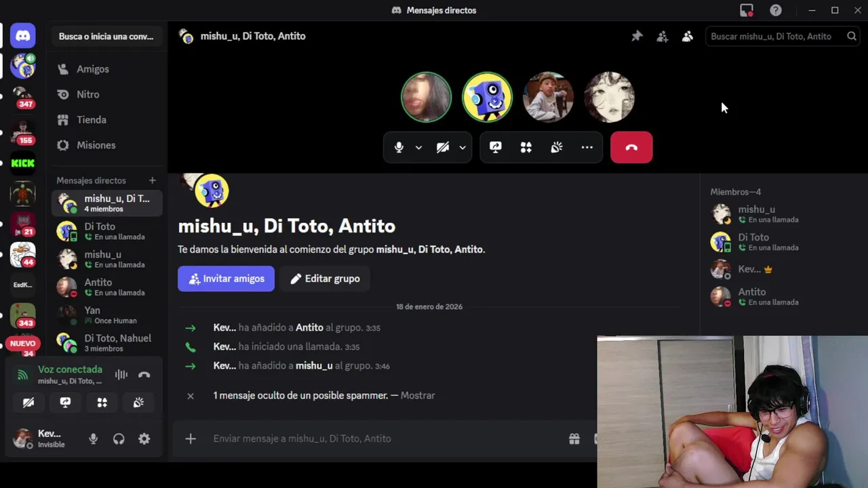Open server with 44 notification badge
Image resolution: width=868 pixels, height=488 pixels.
click(22, 256)
